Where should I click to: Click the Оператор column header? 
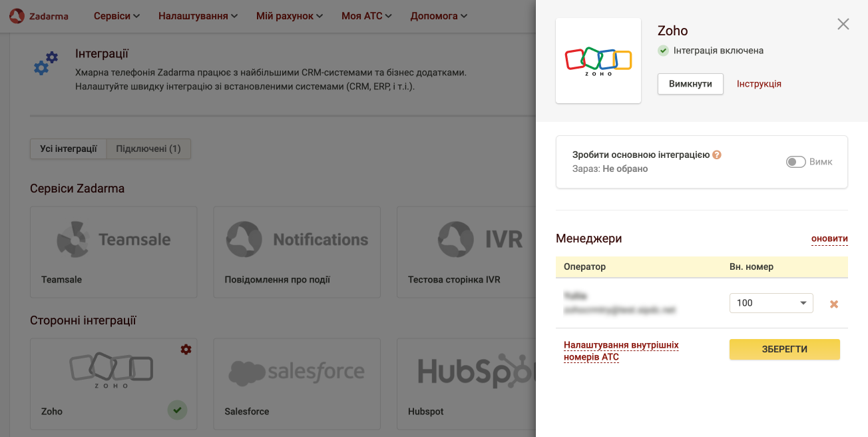point(585,266)
